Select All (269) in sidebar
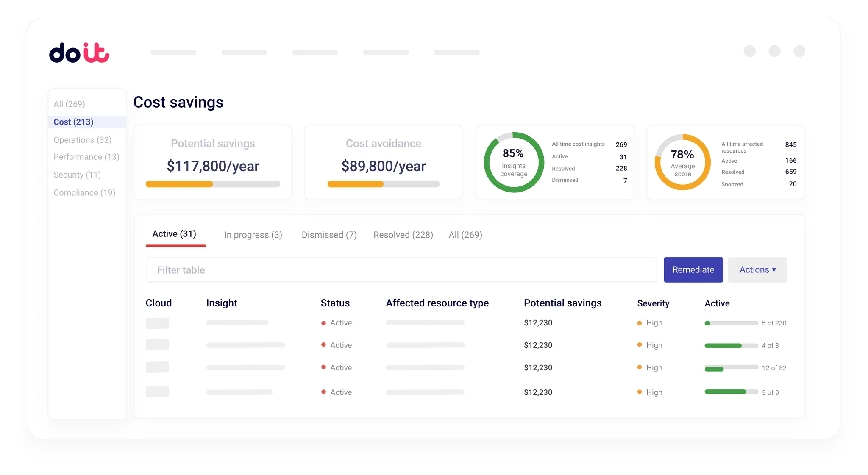 pyautogui.click(x=70, y=104)
